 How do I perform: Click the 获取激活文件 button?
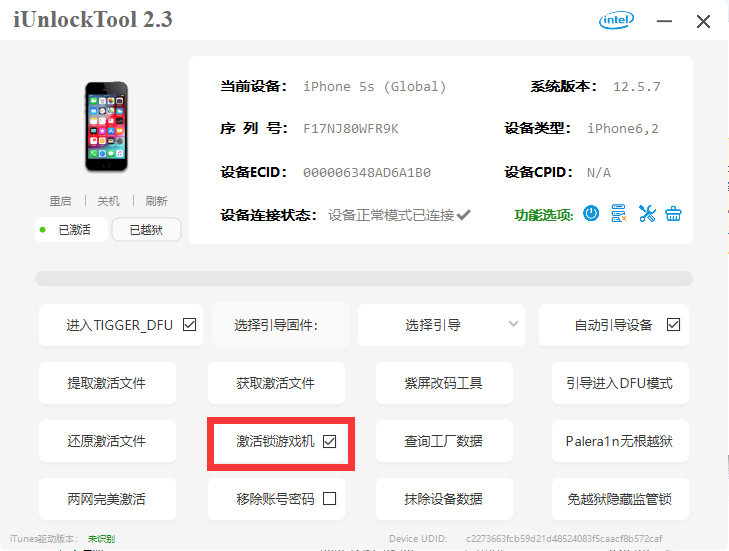[x=276, y=383]
